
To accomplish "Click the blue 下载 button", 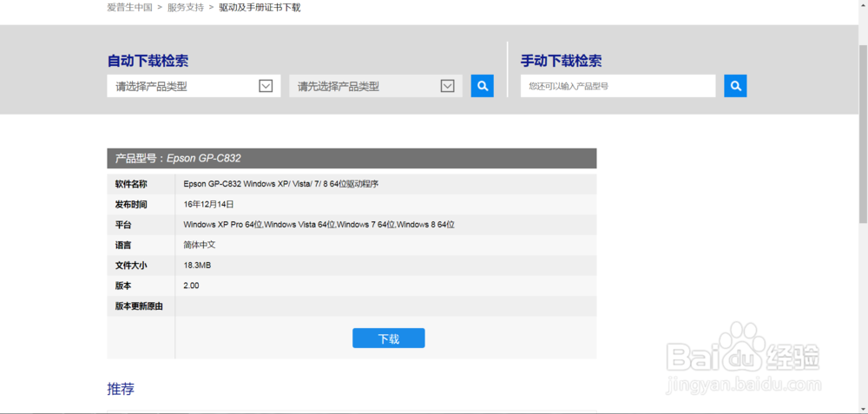I will point(389,338).
